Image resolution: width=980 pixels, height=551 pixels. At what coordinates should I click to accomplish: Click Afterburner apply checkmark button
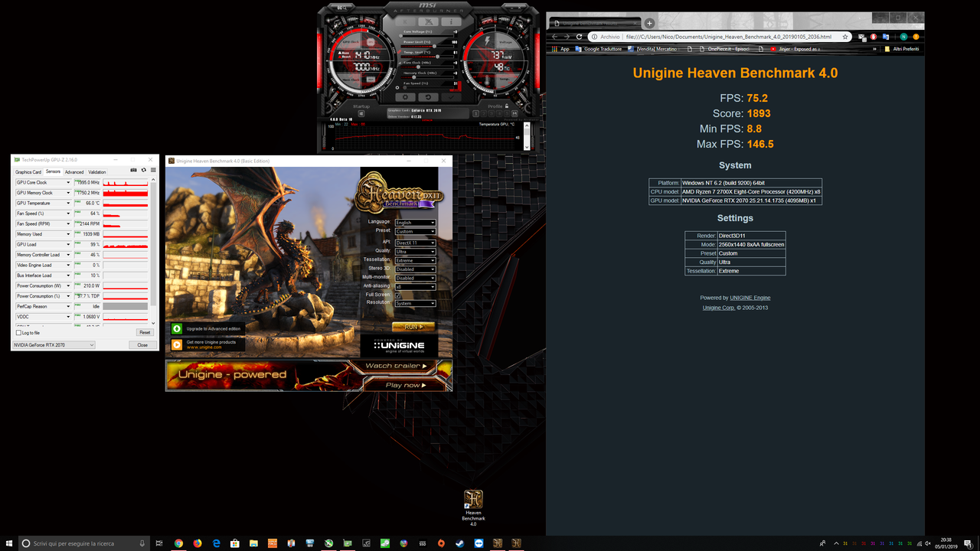coord(451,97)
